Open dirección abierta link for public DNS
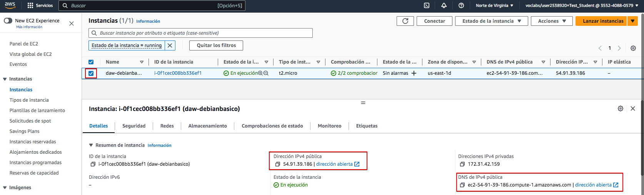The height and width of the screenshot is (195, 644). click(x=593, y=185)
